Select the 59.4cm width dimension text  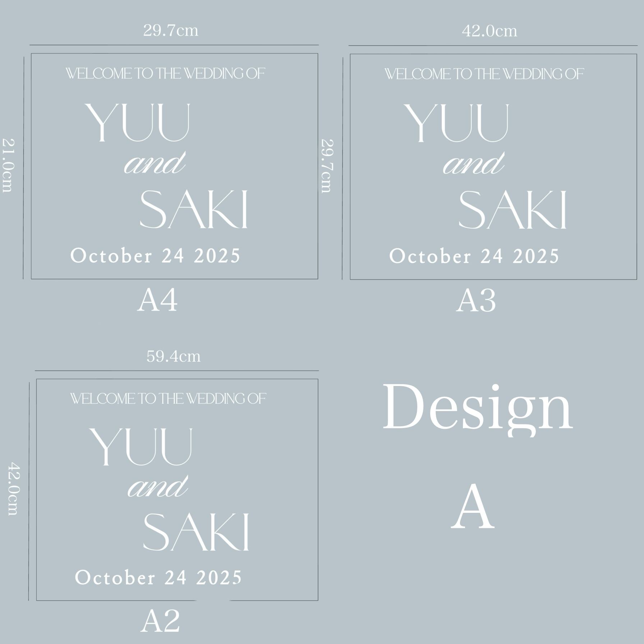(174, 356)
